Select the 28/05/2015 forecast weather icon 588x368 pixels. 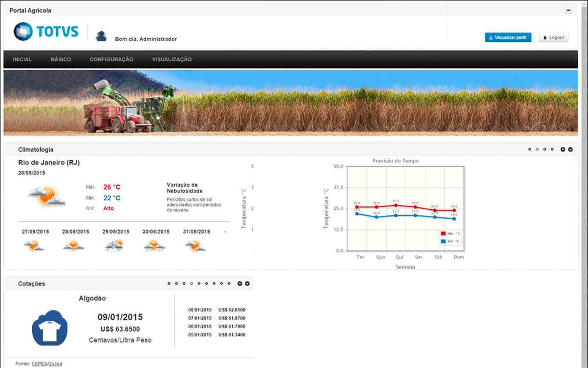coord(73,245)
